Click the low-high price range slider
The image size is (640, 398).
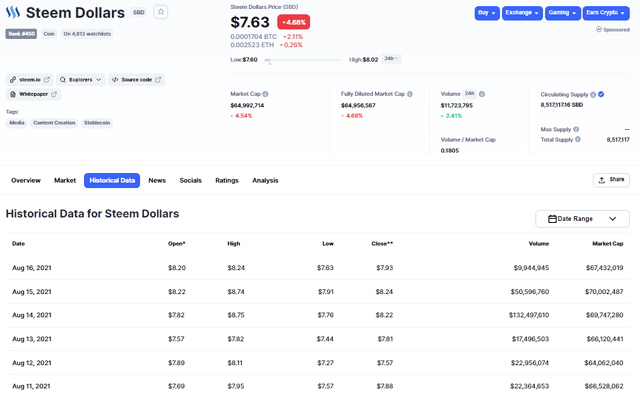pos(302,60)
